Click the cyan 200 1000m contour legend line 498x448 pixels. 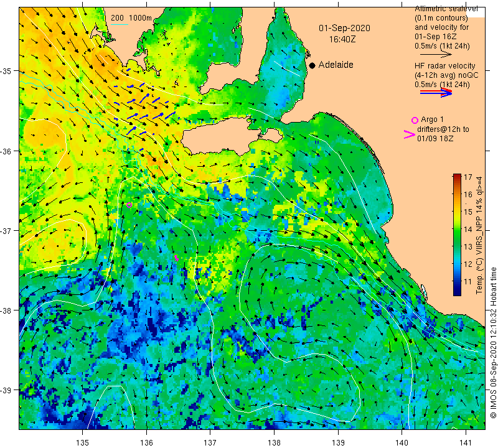[119, 24]
